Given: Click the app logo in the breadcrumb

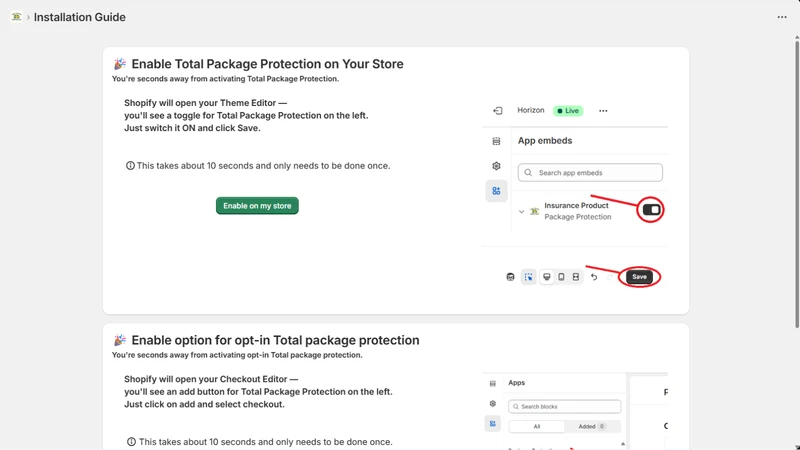Looking at the screenshot, I should click(16, 17).
